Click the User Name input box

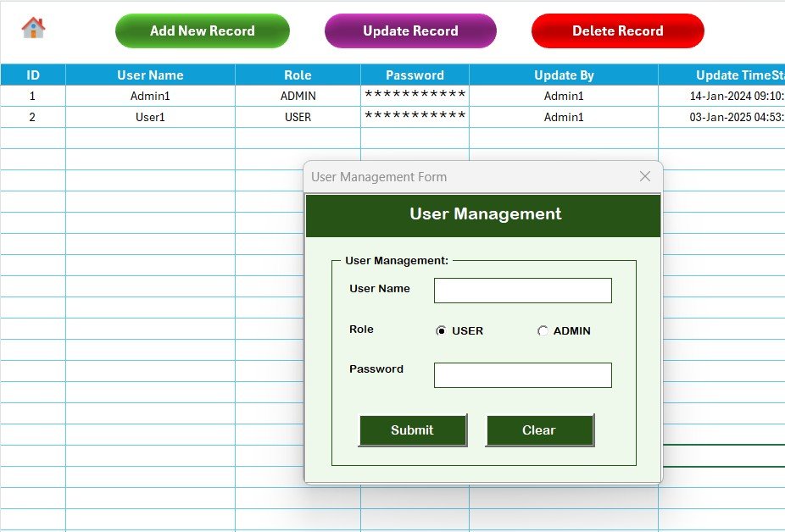coord(522,290)
